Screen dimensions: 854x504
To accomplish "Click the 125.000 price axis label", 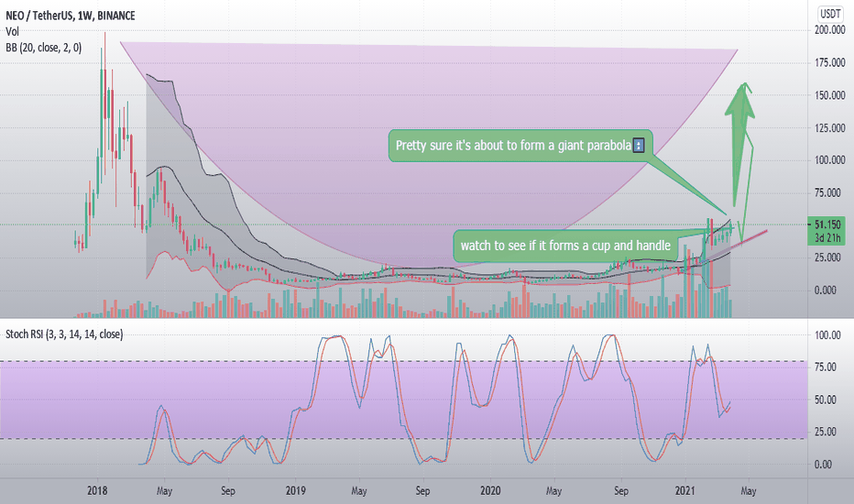I will pos(829,128).
